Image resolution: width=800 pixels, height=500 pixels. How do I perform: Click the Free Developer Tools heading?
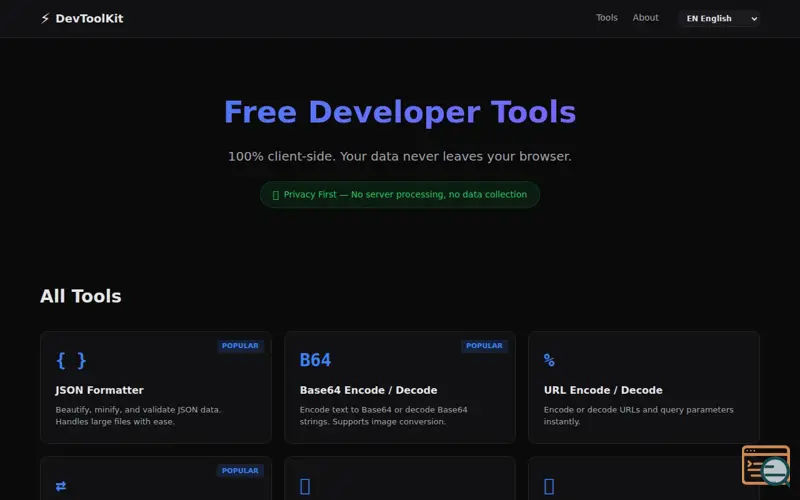[x=400, y=112]
